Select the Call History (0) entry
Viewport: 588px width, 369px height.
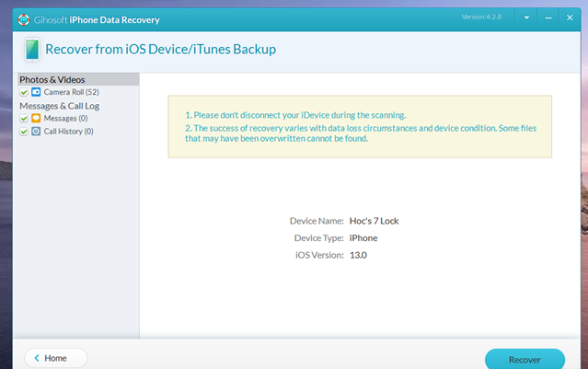(x=68, y=132)
